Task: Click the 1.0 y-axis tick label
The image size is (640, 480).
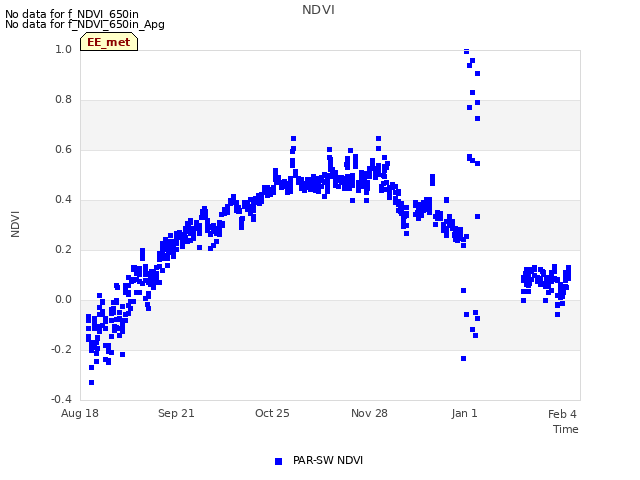Action: click(x=63, y=50)
